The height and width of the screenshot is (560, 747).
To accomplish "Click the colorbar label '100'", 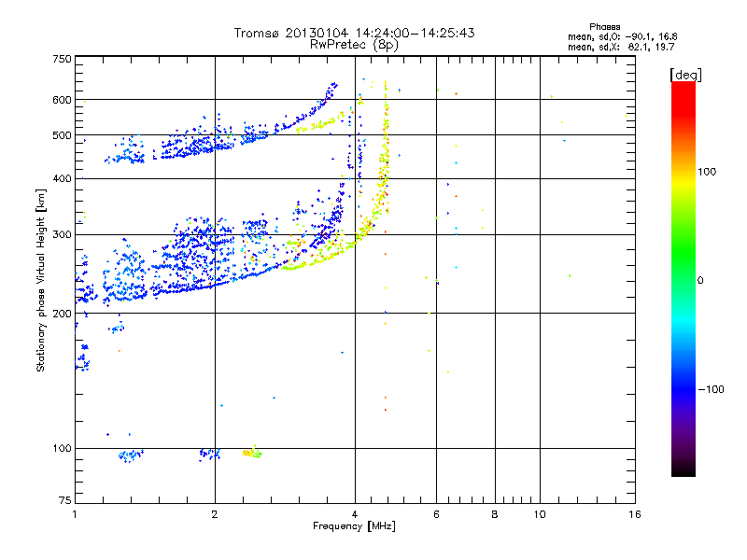I will click(x=707, y=172).
